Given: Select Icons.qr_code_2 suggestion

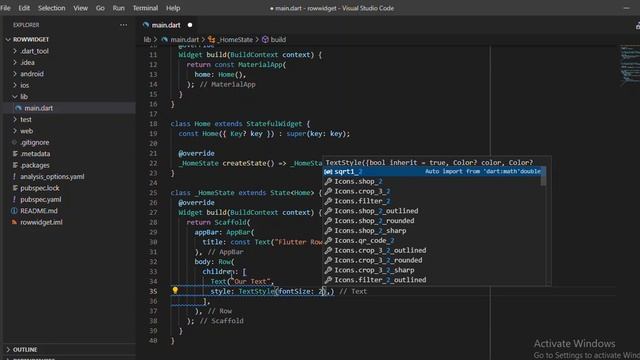Looking at the screenshot, I should 433,240.
